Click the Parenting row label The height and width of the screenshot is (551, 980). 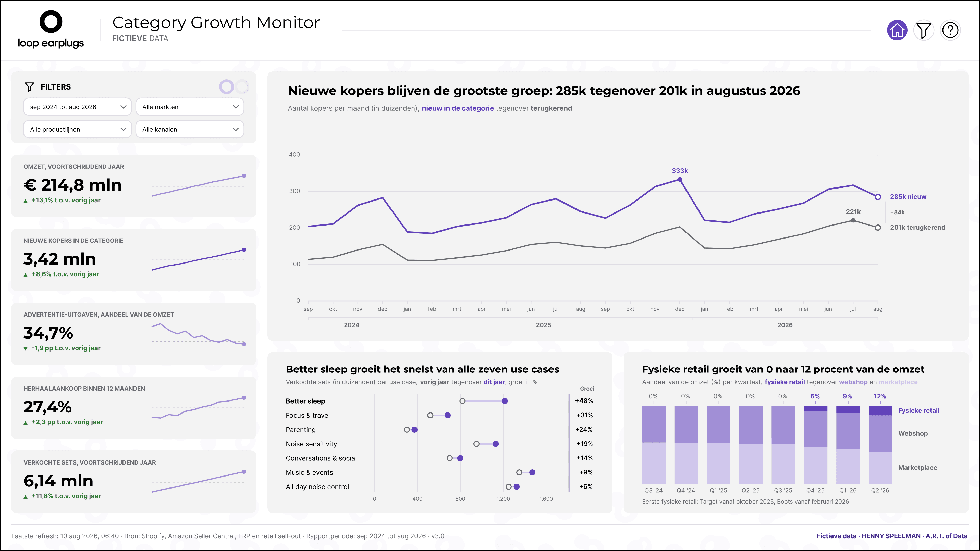[301, 430]
